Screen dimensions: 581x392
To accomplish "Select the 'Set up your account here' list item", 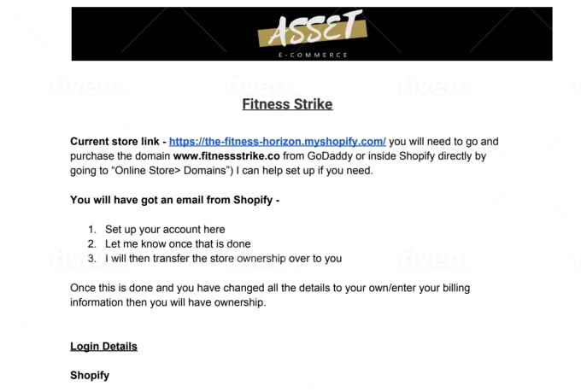I will click(x=165, y=230).
